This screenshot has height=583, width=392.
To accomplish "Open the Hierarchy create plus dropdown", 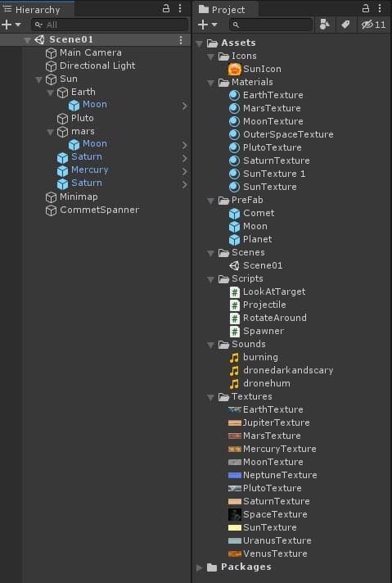I will (x=11, y=25).
